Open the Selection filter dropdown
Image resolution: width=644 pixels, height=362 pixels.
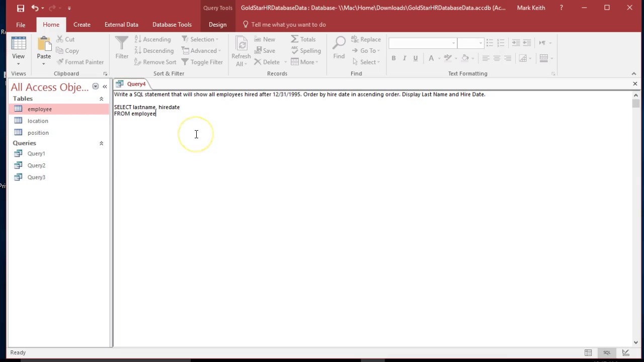(x=200, y=39)
